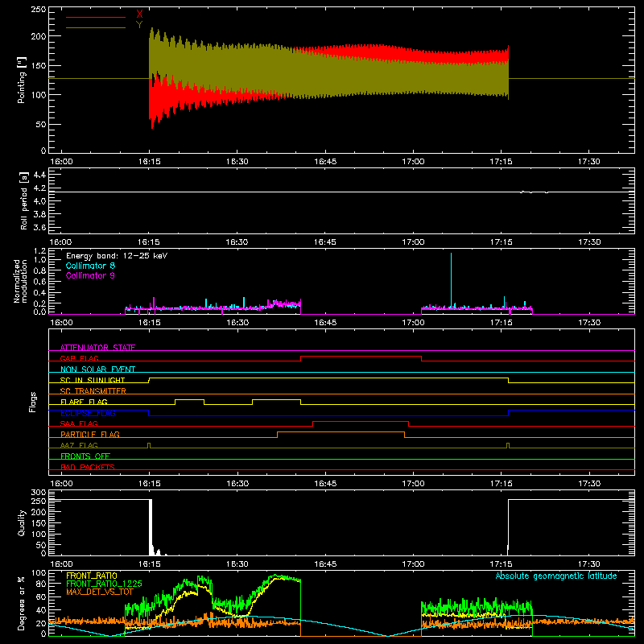Click the '16:30' tick label under modulation plot
Viewport: 644px width, 644px height.
(237, 323)
